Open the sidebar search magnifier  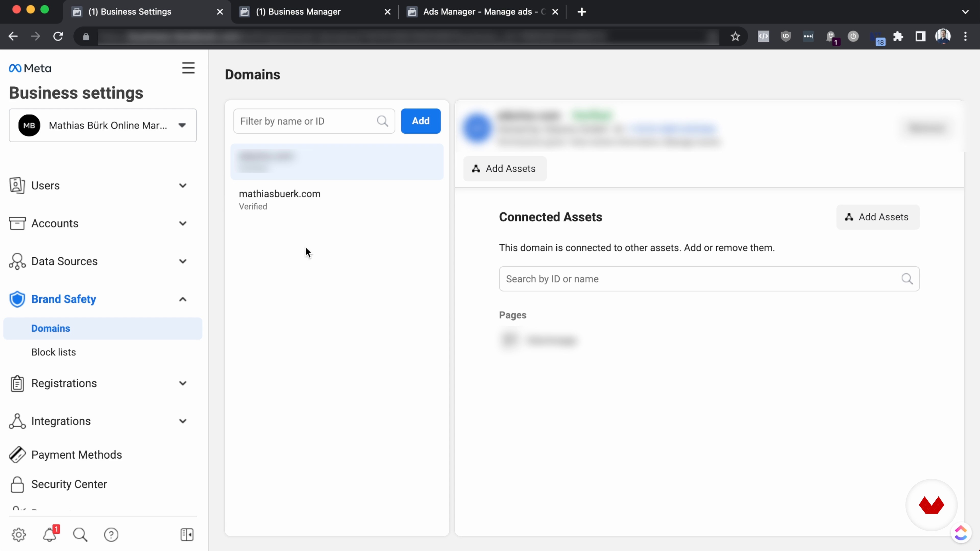point(80,535)
